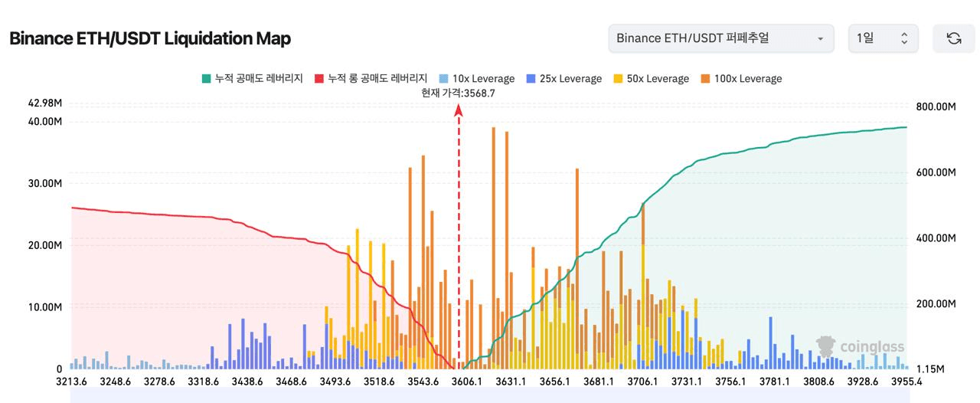
Task: Click the dark blue 25x Leverage swatch
Action: tap(531, 78)
